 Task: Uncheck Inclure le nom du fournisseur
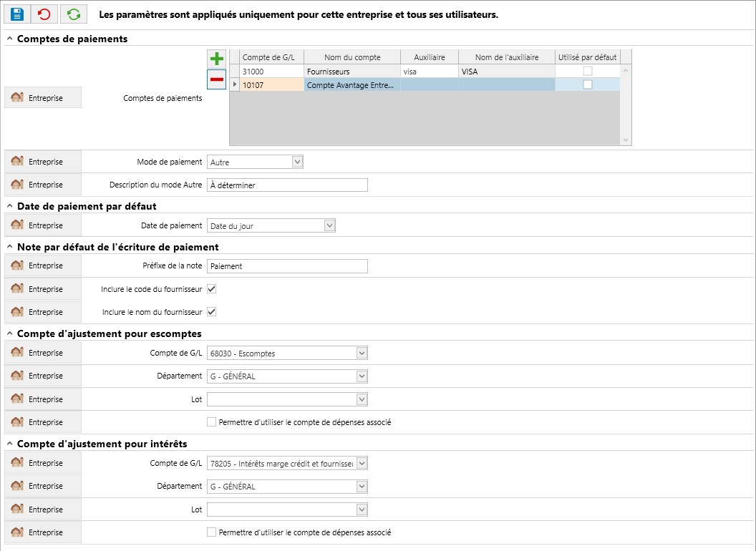tap(211, 312)
